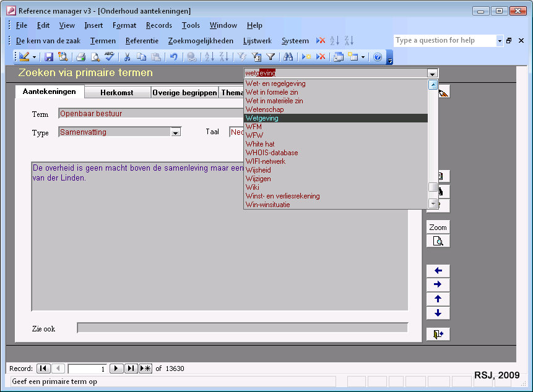Go to next record in navigator

[116, 369]
